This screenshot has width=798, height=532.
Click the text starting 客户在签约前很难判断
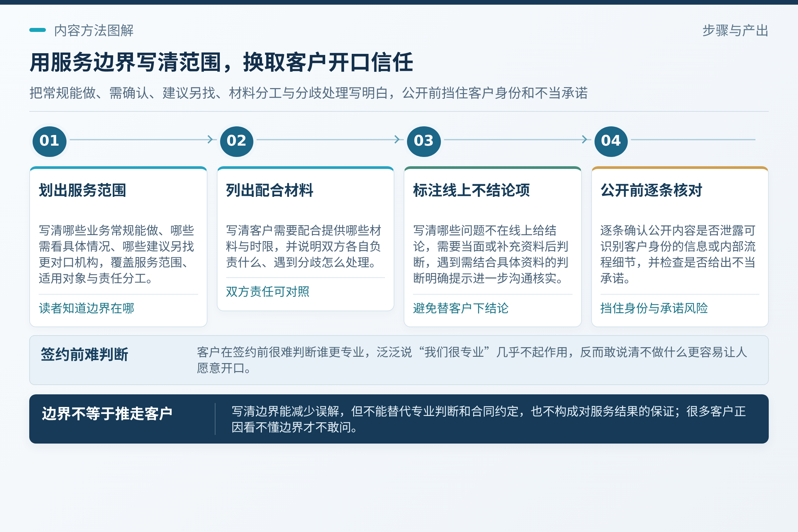(x=472, y=360)
